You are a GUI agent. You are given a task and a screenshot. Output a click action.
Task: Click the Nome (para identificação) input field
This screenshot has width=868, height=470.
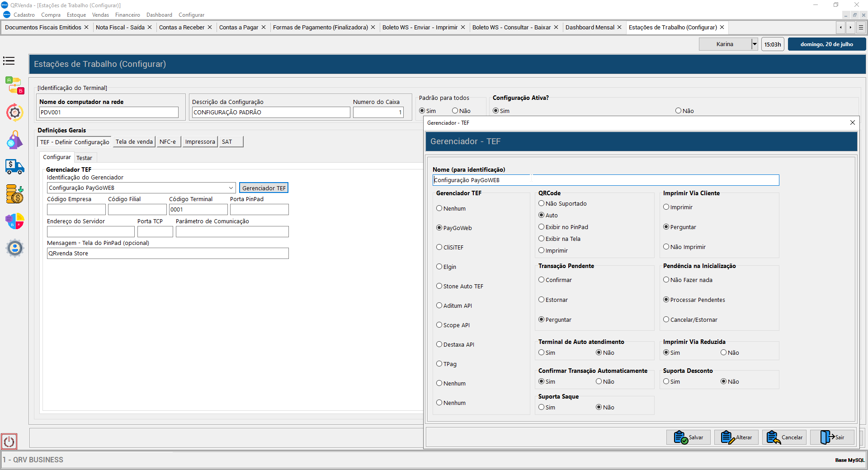pyautogui.click(x=605, y=180)
